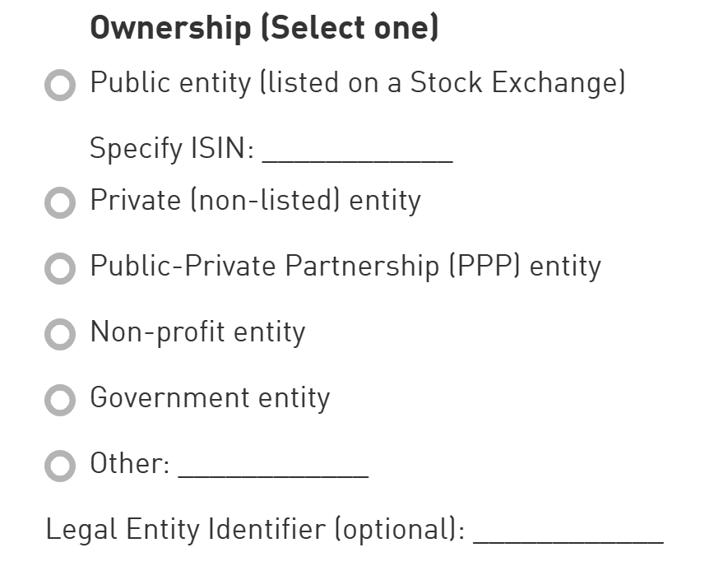Choose the Other ownership radio button
Screen dimensions: 728x566
tap(60, 466)
